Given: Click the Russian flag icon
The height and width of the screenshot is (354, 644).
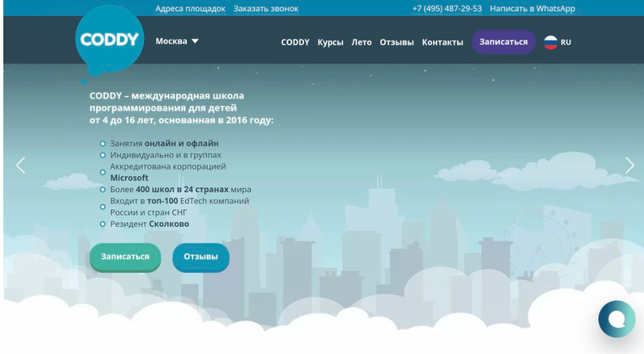Looking at the screenshot, I should [x=550, y=42].
